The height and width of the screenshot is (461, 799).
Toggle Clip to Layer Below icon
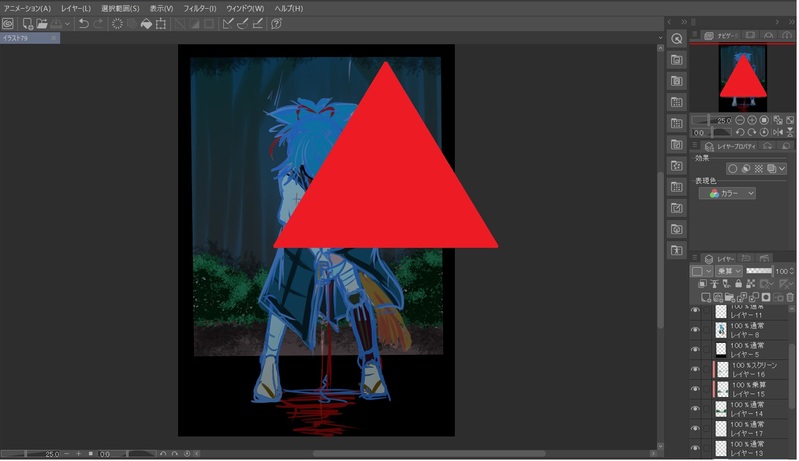point(702,284)
